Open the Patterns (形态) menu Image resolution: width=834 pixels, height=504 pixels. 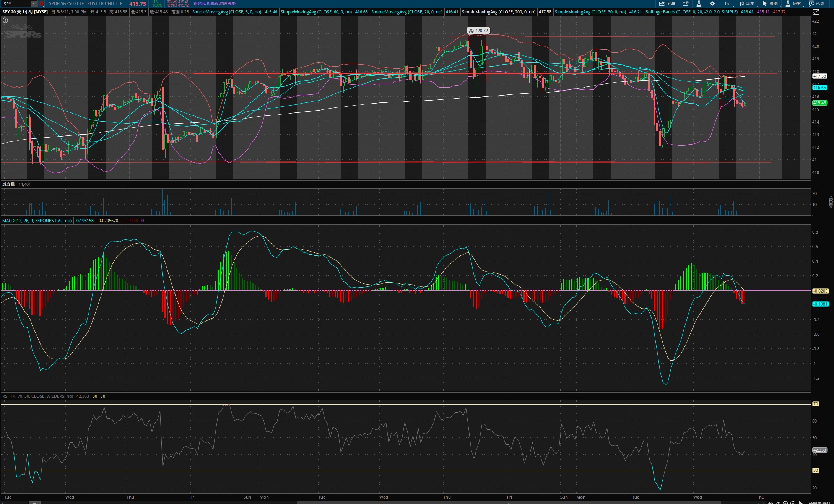coord(816,3)
